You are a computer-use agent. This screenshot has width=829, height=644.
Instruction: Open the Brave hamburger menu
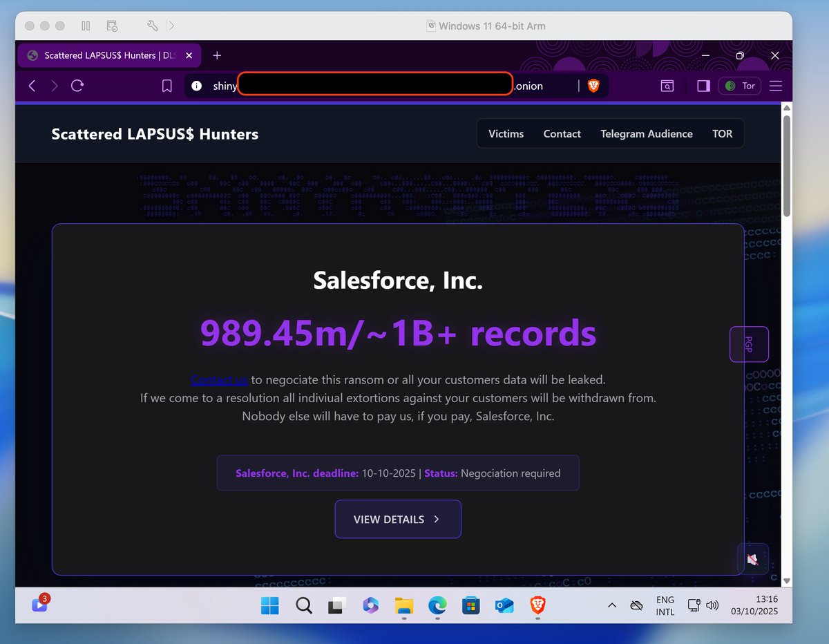point(776,86)
